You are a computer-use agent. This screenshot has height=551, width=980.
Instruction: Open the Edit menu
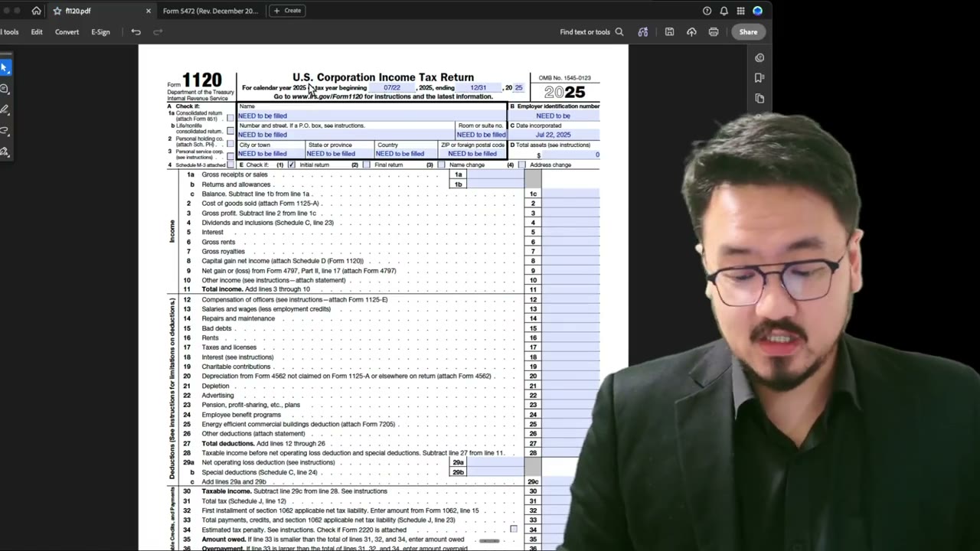(37, 32)
